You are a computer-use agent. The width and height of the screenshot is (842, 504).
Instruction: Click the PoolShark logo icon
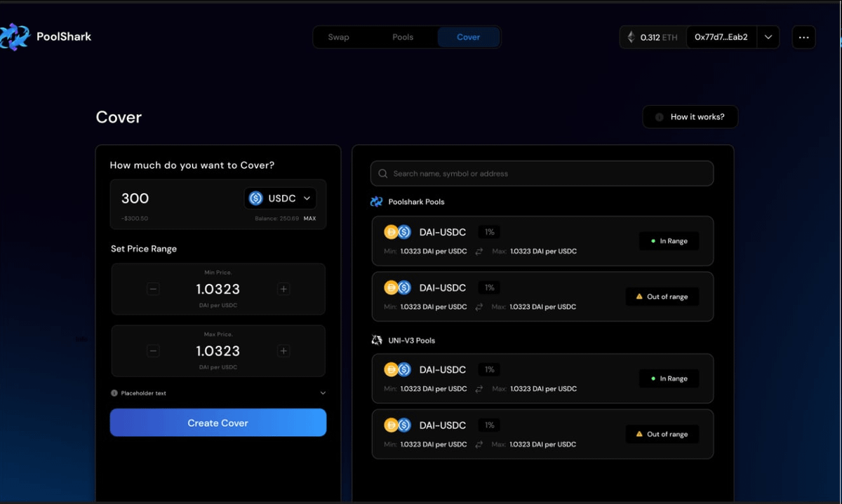point(15,36)
